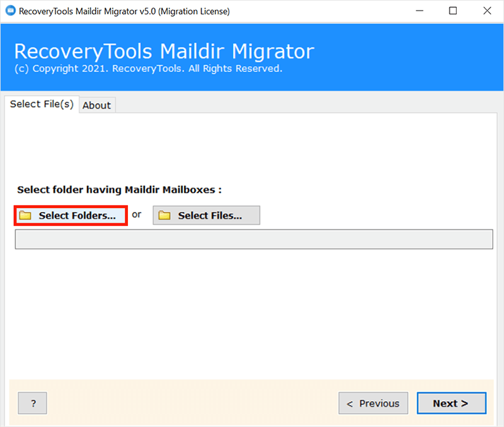Screen dimensions: 504x427
Task: Click the RecoveryTools app icon in title bar
Action: tap(10, 11)
